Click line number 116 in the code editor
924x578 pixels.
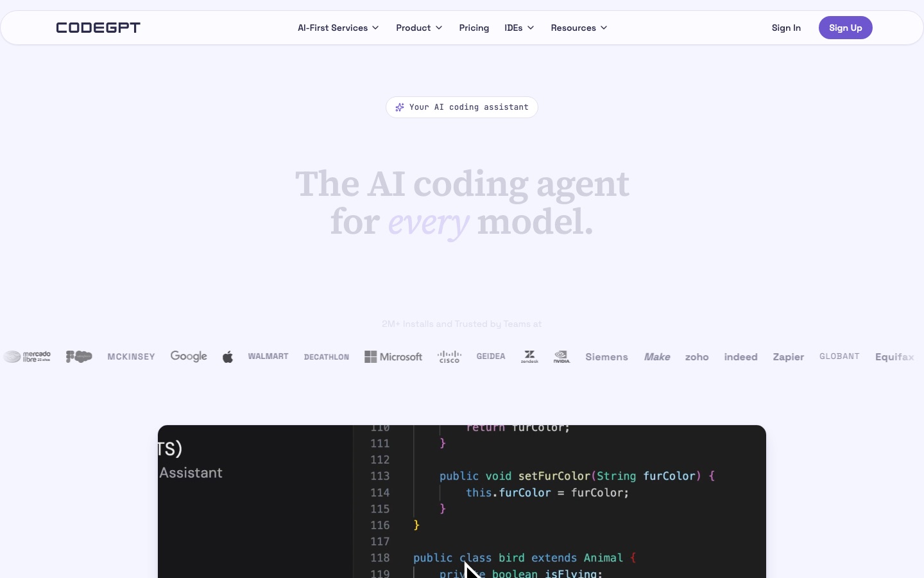380,525
